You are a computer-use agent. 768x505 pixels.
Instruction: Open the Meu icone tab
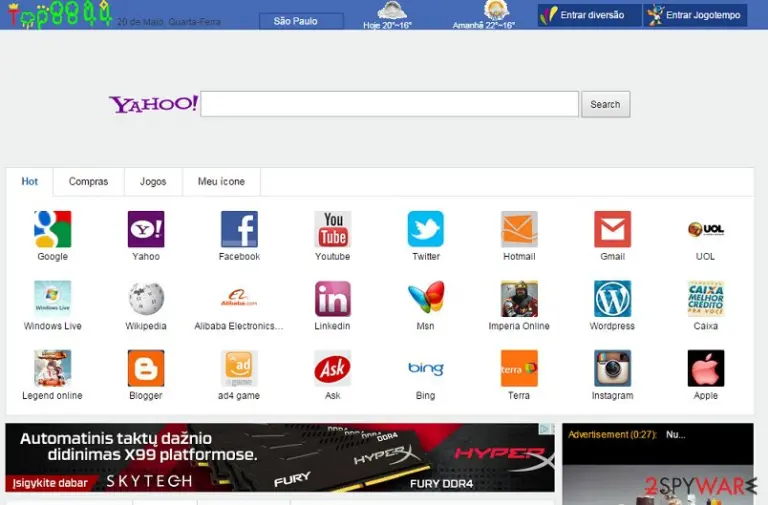tap(221, 182)
